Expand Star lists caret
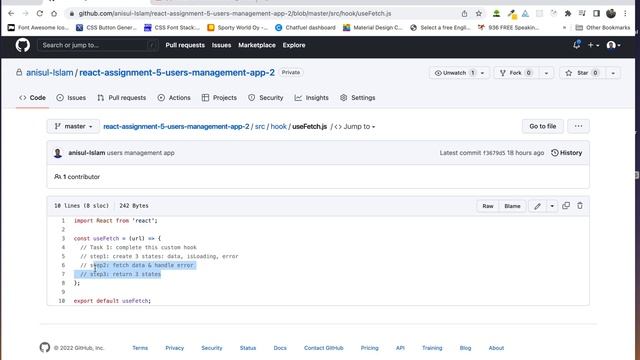 coord(613,73)
